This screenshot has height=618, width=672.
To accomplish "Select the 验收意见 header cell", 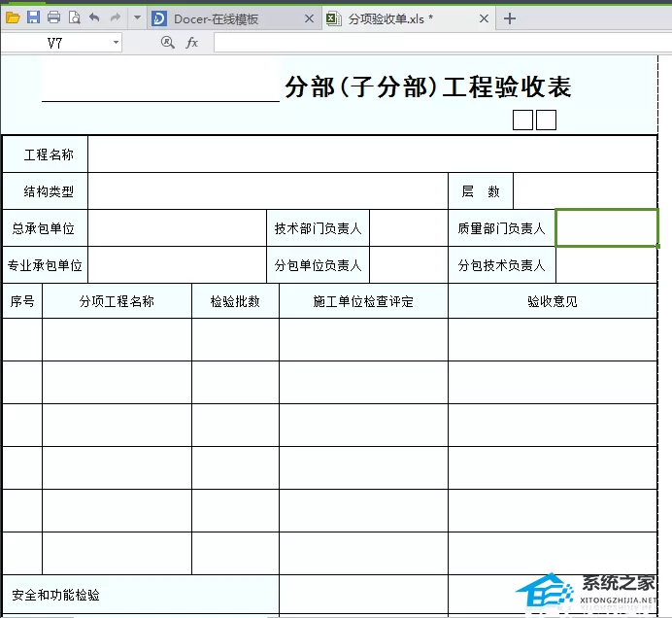I will 553,301.
